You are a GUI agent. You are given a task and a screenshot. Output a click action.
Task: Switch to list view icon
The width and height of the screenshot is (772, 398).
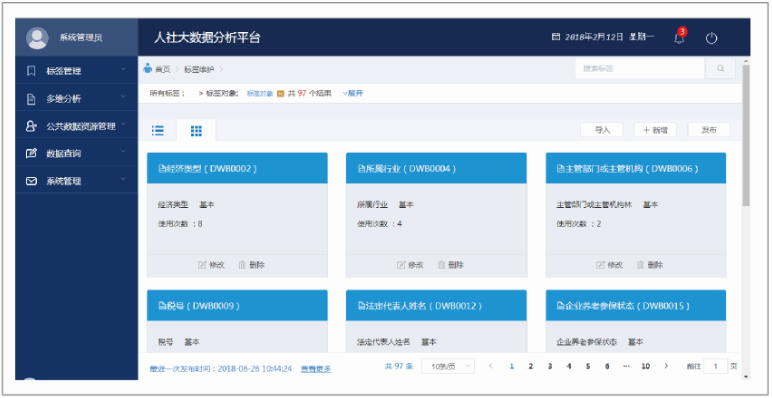[158, 131]
